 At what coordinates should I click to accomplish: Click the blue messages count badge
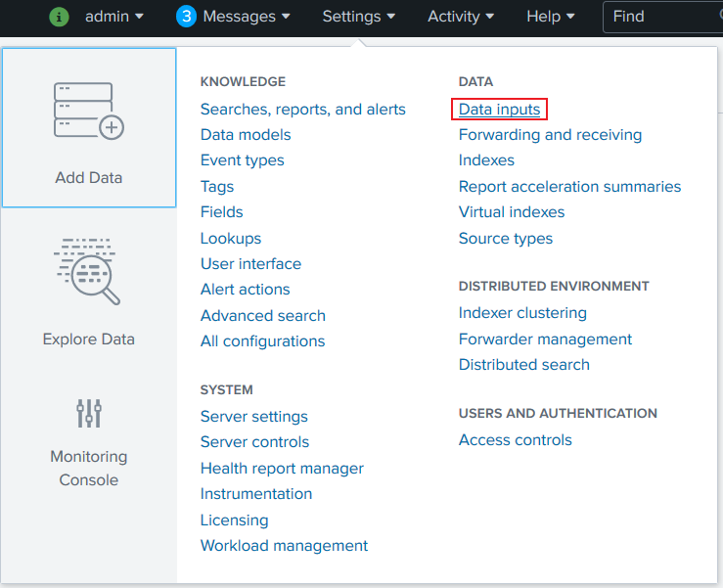tap(187, 17)
